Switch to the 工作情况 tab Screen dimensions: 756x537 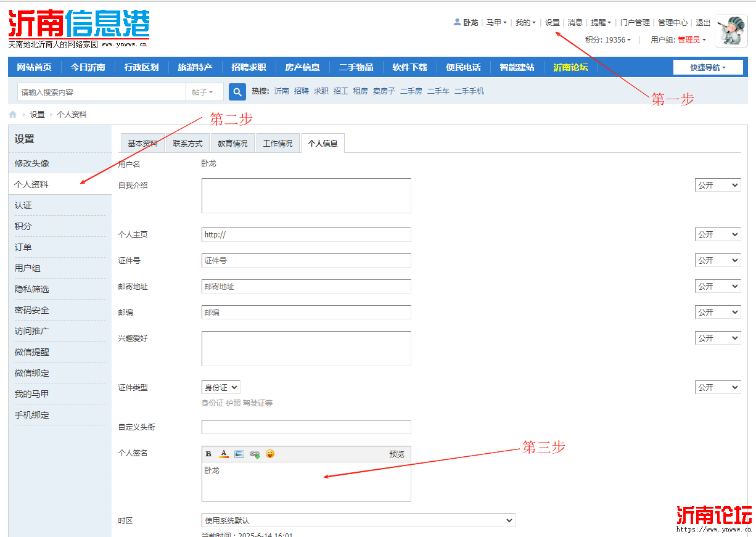pos(277,142)
